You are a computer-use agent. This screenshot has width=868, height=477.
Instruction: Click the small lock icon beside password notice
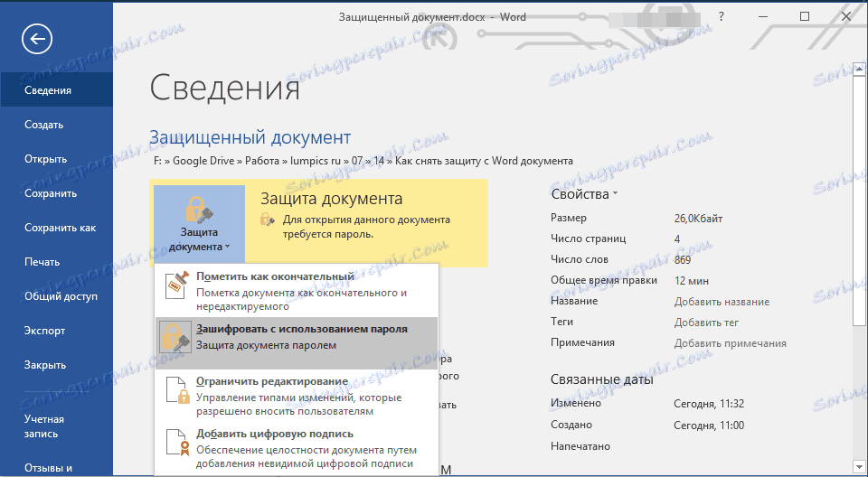point(268,220)
